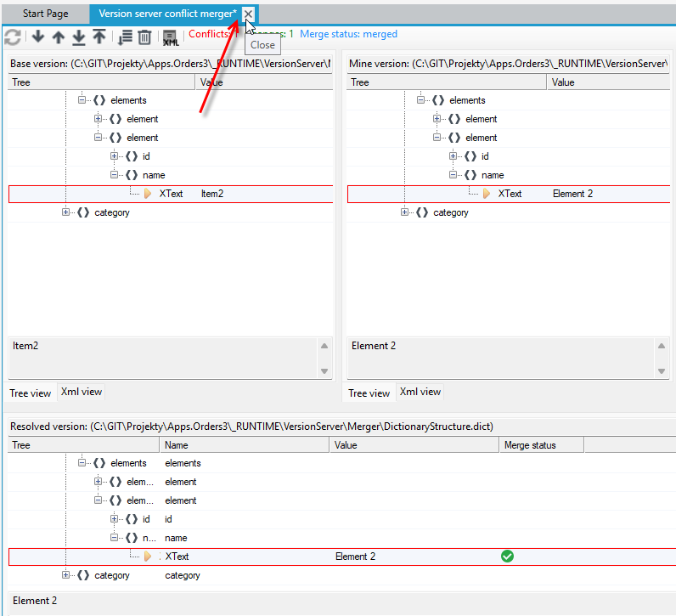
Task: Click Tree column header in Base version
Action: [x=101, y=82]
